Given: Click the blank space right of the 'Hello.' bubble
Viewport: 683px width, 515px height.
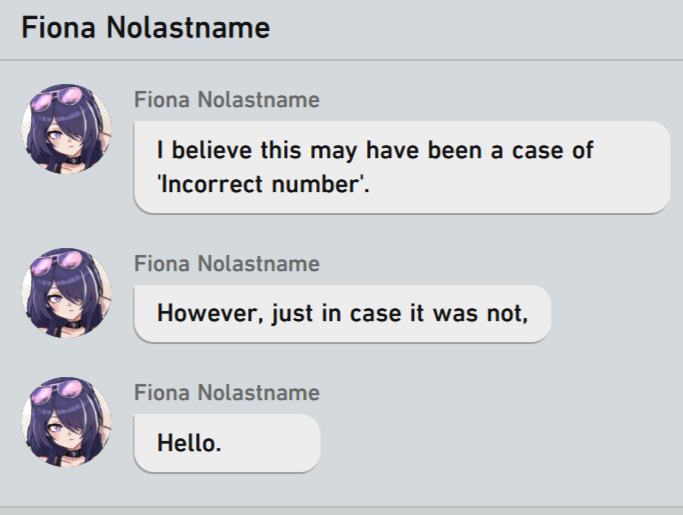Looking at the screenshot, I should tap(500, 442).
